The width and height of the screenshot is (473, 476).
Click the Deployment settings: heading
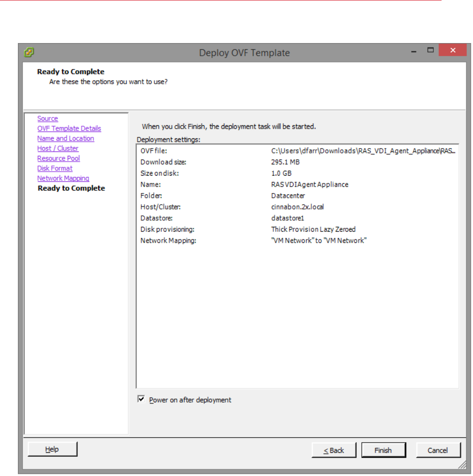(168, 140)
